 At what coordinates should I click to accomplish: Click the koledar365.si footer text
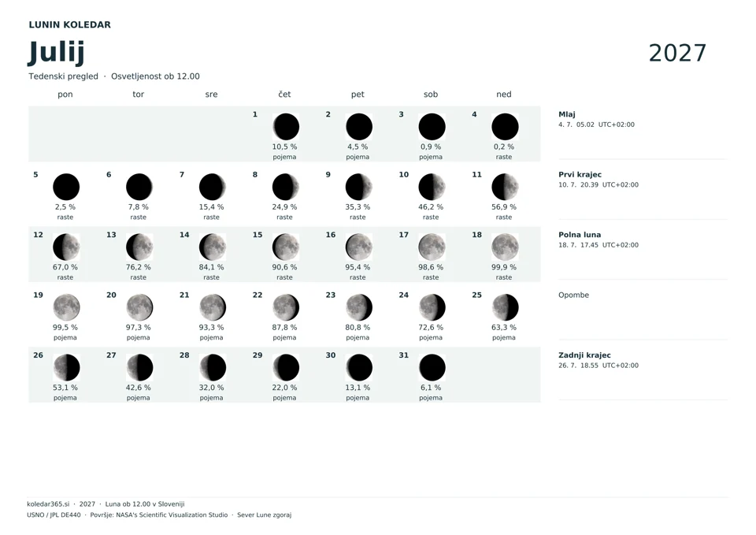point(48,503)
